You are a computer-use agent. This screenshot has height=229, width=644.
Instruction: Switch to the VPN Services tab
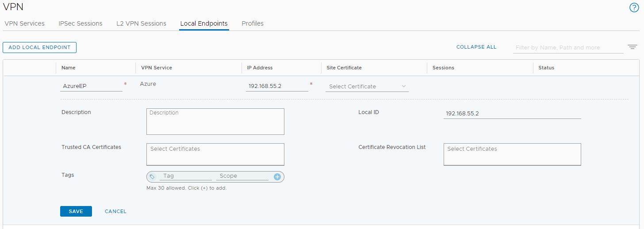[24, 23]
